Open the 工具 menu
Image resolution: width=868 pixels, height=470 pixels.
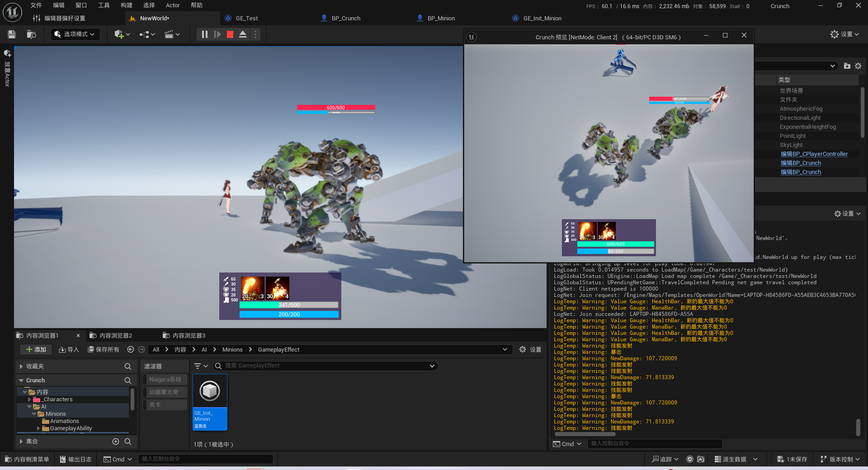tap(104, 5)
